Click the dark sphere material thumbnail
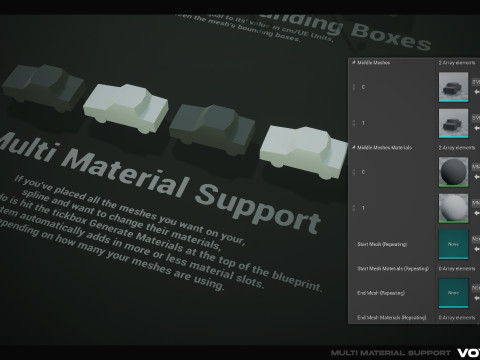This screenshot has height=360, width=480. pos(453,172)
